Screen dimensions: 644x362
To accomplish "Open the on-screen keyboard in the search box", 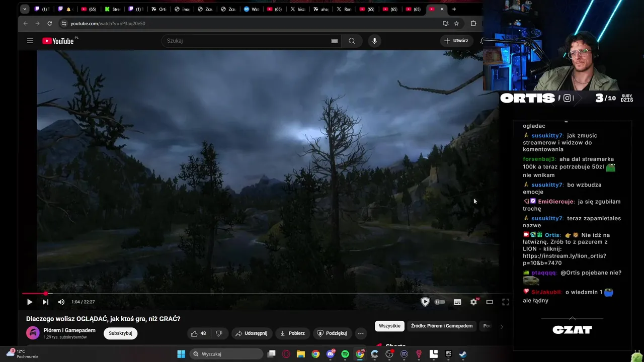I will coord(335,41).
